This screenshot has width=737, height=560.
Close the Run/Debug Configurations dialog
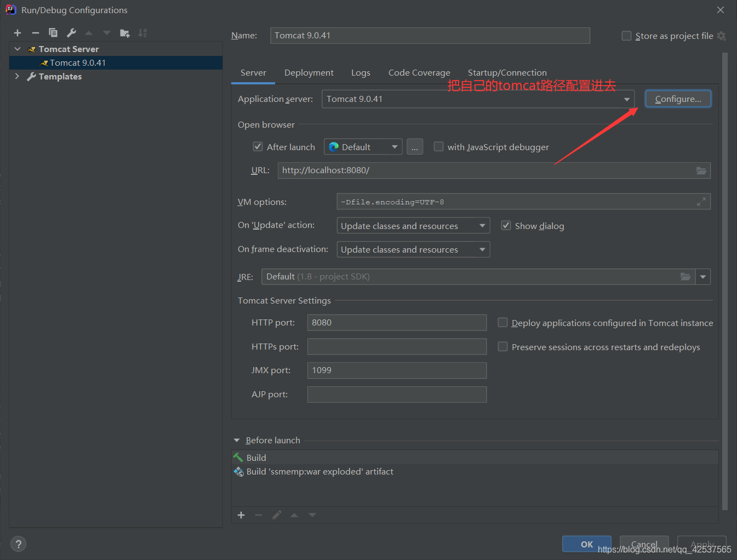pos(721,10)
